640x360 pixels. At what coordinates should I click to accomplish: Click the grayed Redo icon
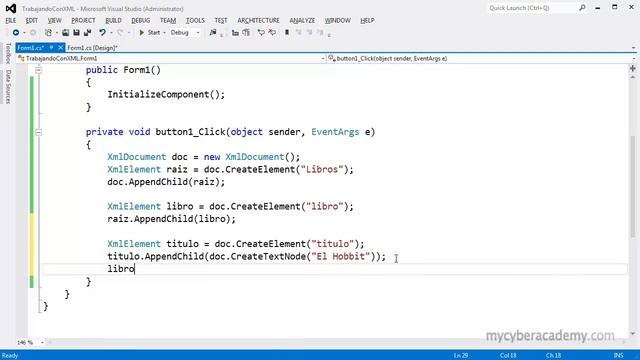coord(120,33)
